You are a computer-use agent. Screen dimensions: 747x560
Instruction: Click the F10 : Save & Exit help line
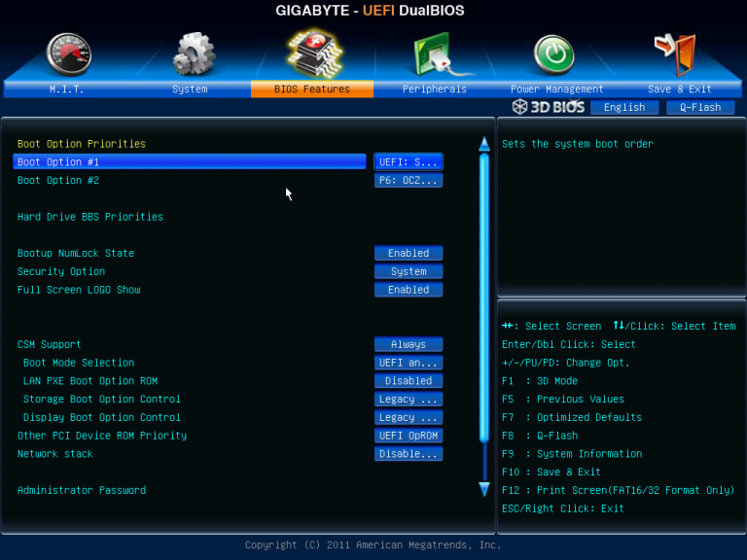pyautogui.click(x=551, y=472)
